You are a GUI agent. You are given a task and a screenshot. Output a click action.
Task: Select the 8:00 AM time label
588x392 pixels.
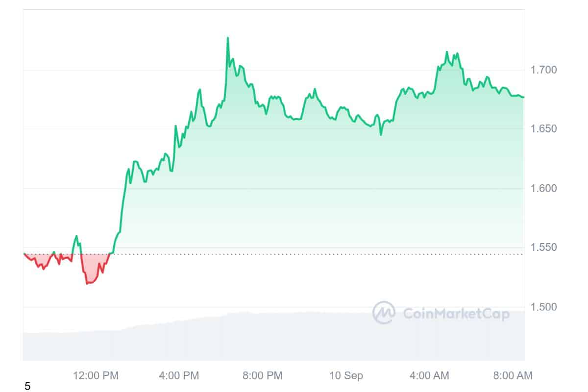pos(512,376)
